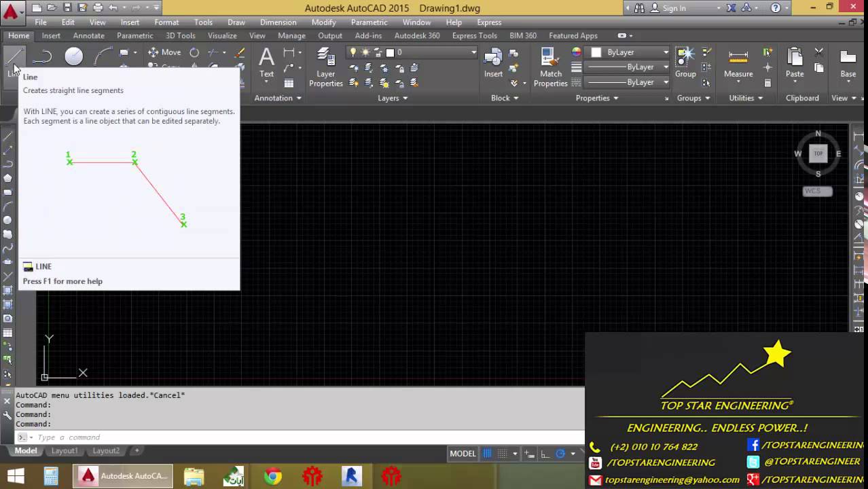
Task: Select the Rotate tool
Action: pos(194,52)
